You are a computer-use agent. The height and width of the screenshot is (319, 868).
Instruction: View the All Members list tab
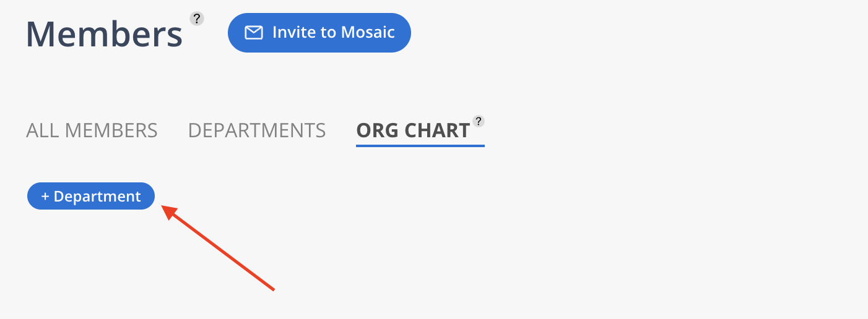click(92, 130)
